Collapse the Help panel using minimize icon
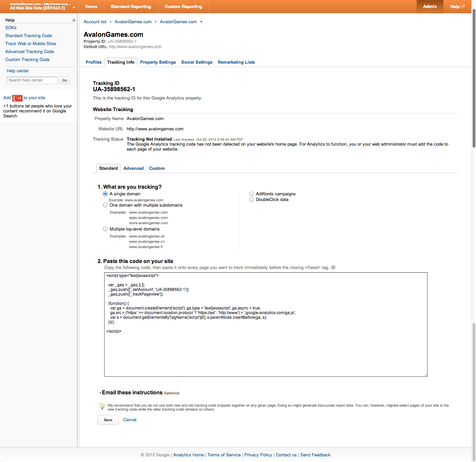This screenshot has width=476, height=462. [x=74, y=20]
